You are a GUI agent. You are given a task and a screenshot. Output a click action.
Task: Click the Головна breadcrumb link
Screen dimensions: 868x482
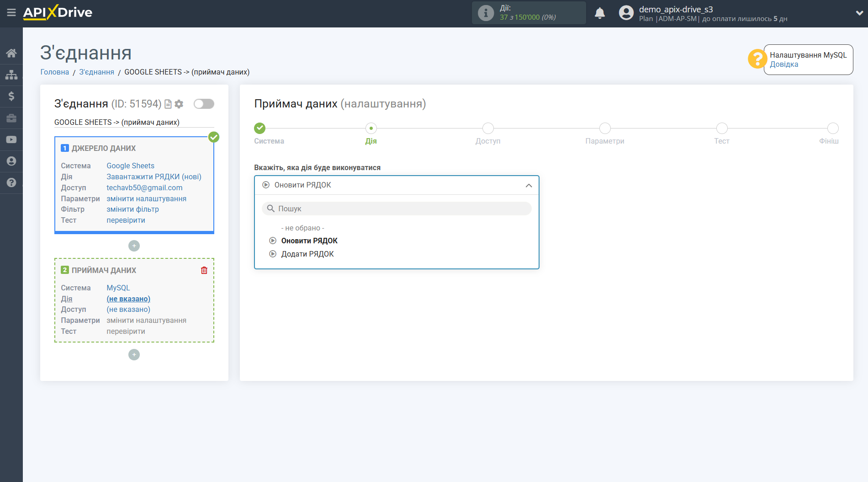pyautogui.click(x=55, y=72)
